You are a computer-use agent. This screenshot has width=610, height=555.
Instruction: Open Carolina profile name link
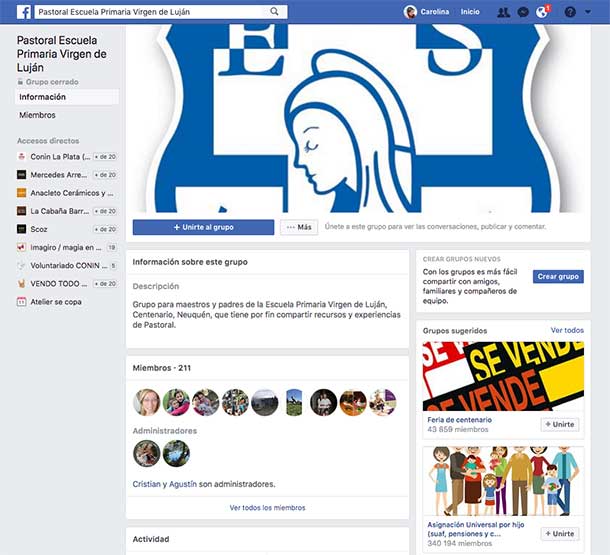[x=435, y=12]
